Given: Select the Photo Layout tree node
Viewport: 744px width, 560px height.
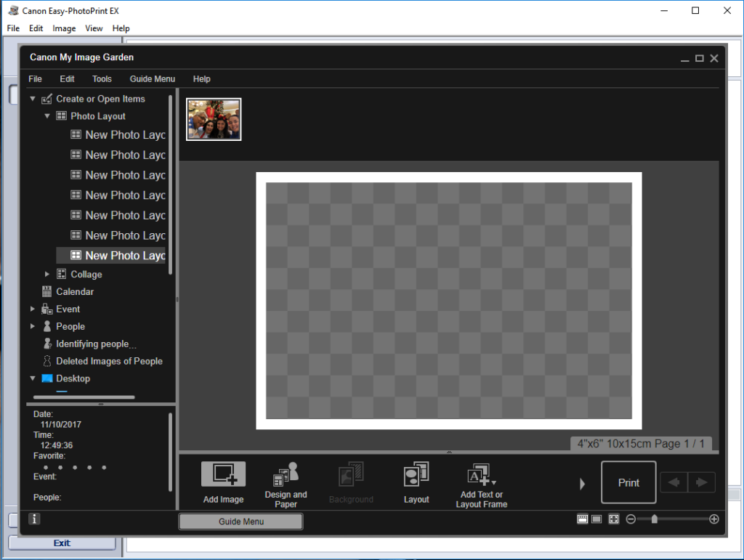Looking at the screenshot, I should point(98,116).
